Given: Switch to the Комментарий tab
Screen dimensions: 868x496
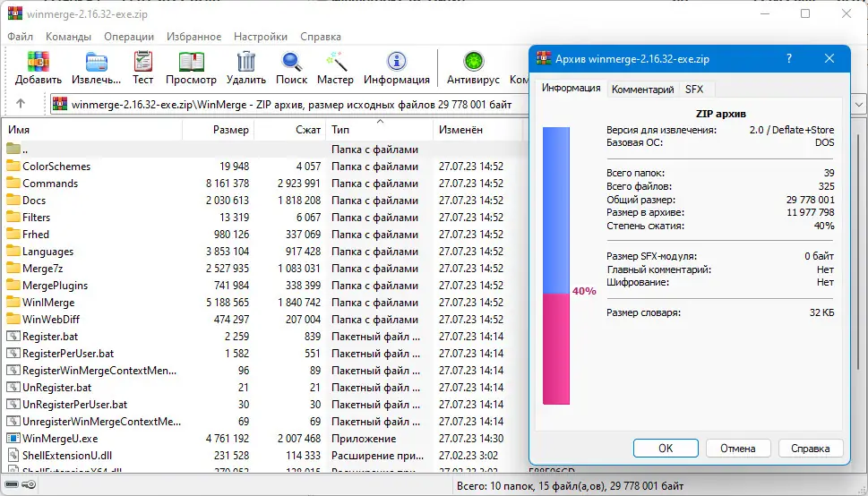Looking at the screenshot, I should tap(642, 90).
